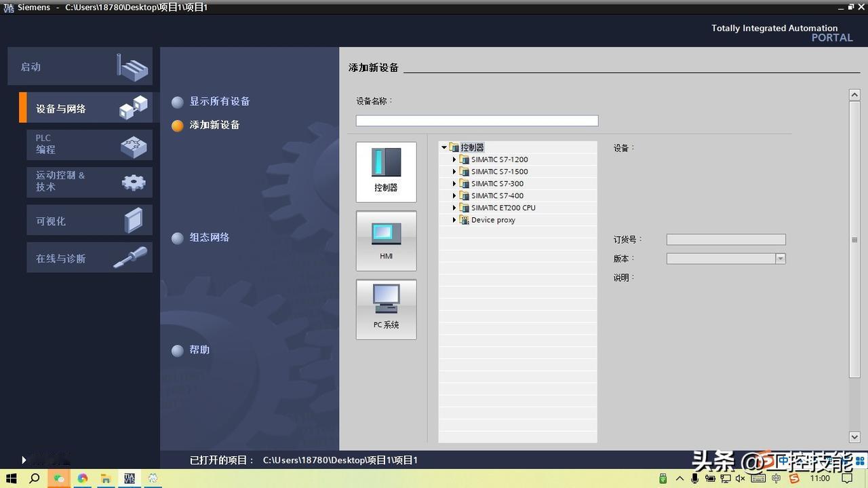Image resolution: width=868 pixels, height=488 pixels.
Task: Expand the SIMATIC S7-400 node
Action: click(x=454, y=195)
